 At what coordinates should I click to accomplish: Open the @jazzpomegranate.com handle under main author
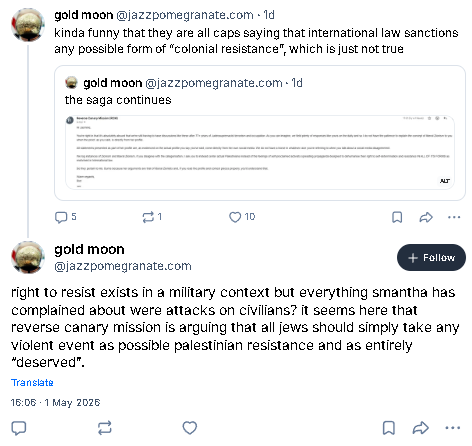point(123,266)
